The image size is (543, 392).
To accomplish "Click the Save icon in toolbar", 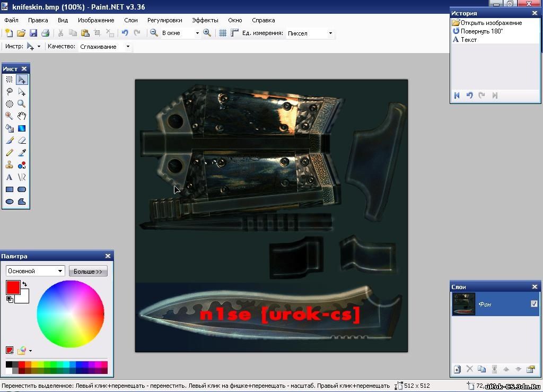I will [x=33, y=33].
